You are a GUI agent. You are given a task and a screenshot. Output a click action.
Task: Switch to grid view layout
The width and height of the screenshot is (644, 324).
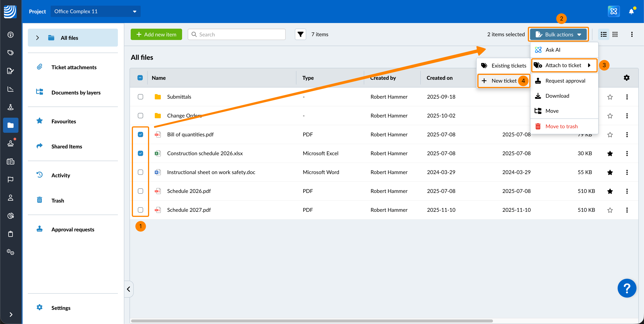click(615, 34)
